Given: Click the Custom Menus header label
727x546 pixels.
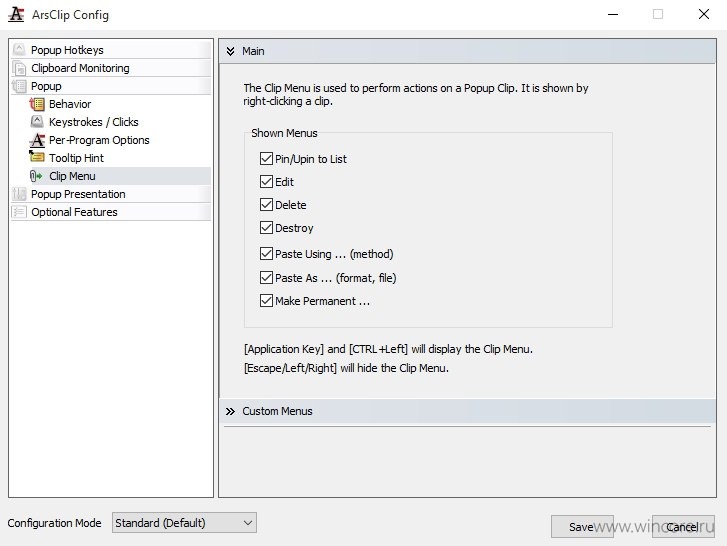Looking at the screenshot, I should pos(277,411).
